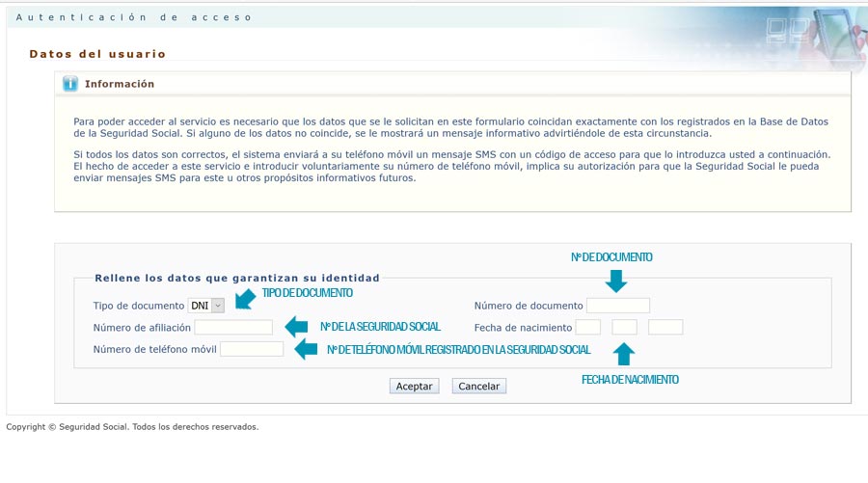Click the Autenticación de acceso title text
This screenshot has width=868, height=483.
[x=134, y=17]
